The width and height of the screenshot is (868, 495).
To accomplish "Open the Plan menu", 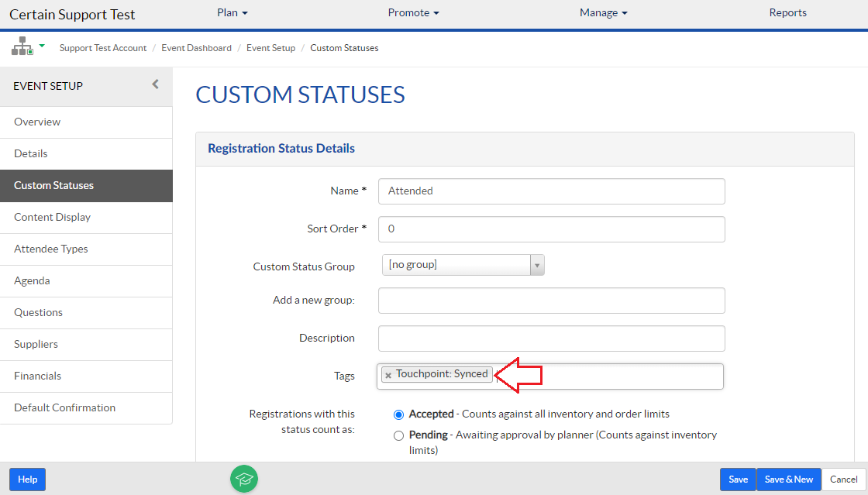I will point(232,12).
